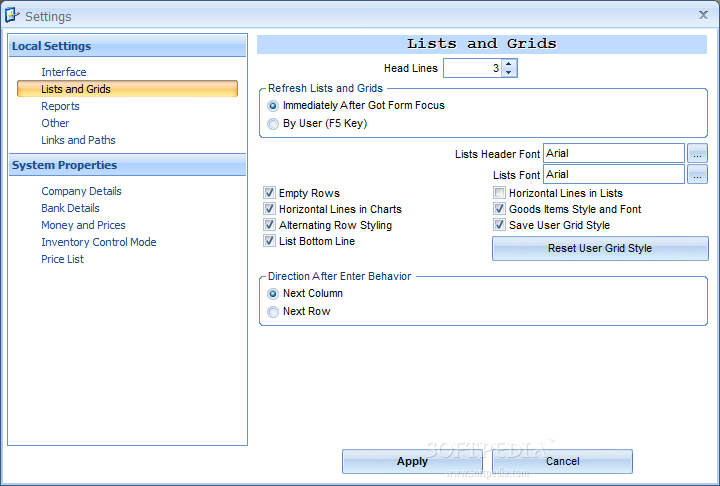The width and height of the screenshot is (720, 486).
Task: Click the Local Settings section header
Action: 127,46
